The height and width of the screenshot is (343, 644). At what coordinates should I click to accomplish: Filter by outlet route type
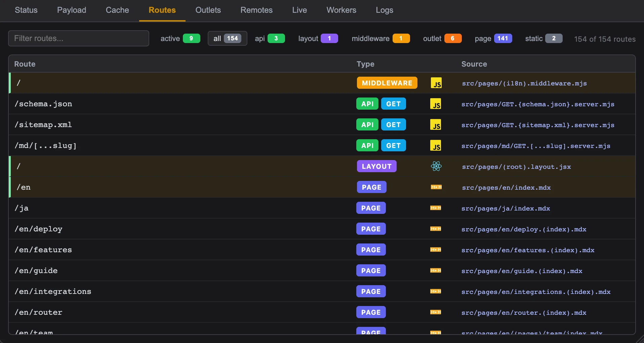point(442,39)
